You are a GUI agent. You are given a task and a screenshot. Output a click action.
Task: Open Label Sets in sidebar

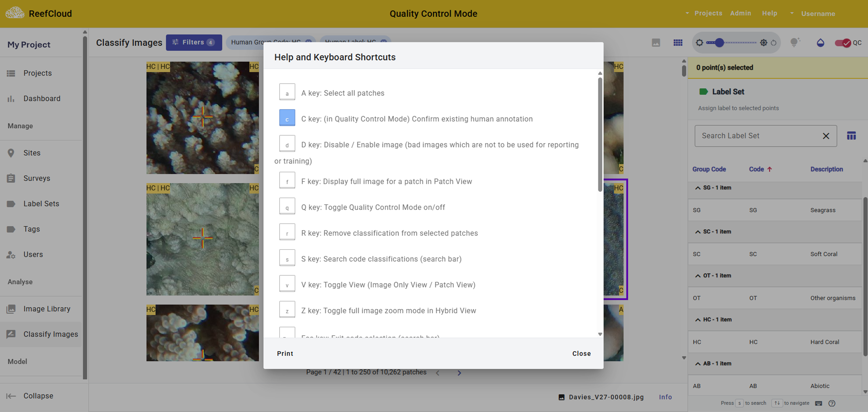pyautogui.click(x=41, y=204)
